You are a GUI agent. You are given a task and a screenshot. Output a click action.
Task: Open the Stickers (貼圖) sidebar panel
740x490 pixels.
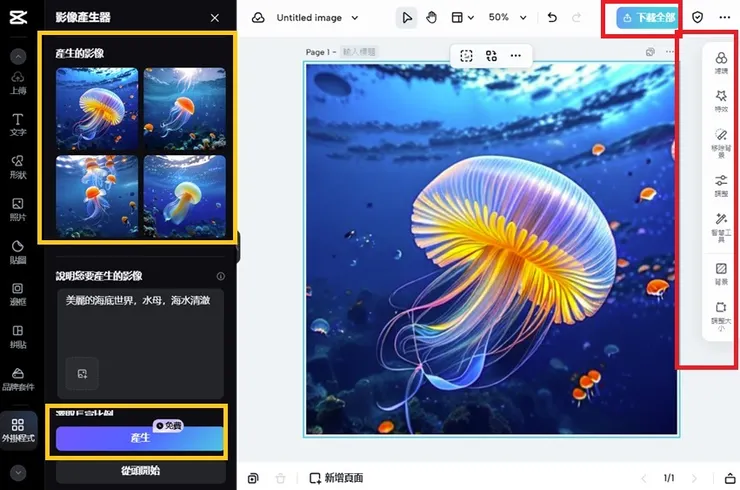click(18, 252)
